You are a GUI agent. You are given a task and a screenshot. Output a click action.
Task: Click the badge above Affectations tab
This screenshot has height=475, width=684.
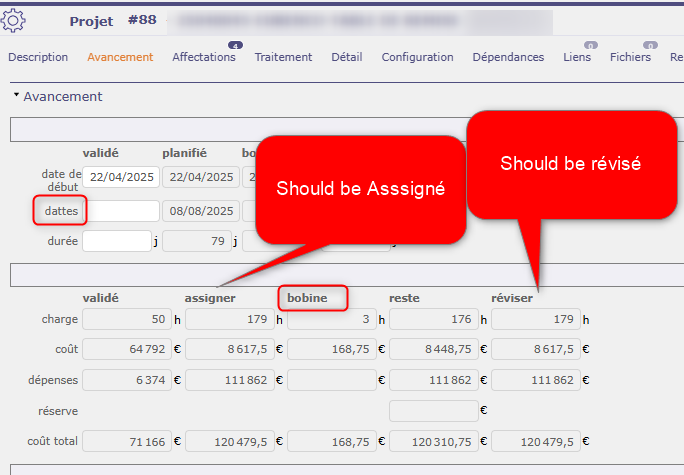tap(236, 45)
